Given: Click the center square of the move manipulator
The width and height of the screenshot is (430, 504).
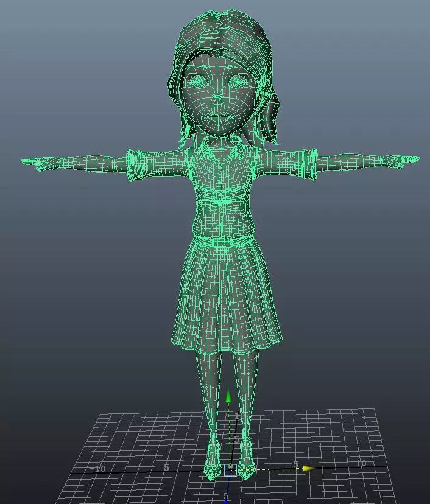Looking at the screenshot, I should pyautogui.click(x=230, y=469).
